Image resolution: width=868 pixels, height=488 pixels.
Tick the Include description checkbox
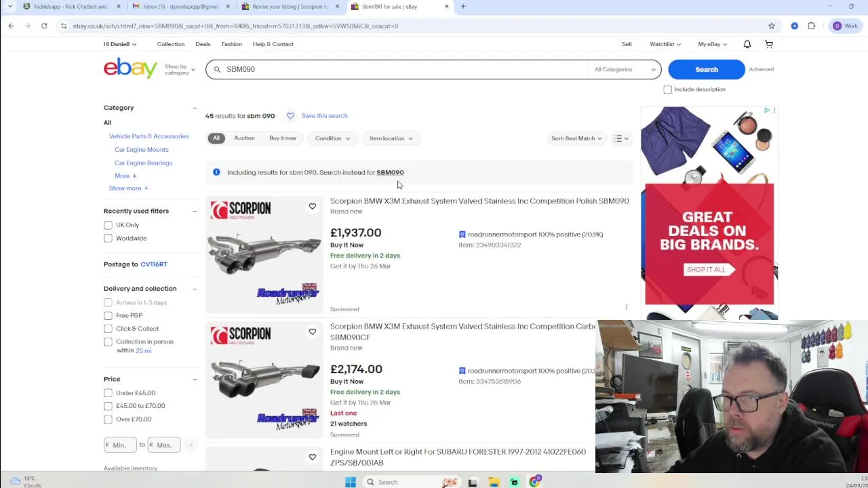coord(667,89)
